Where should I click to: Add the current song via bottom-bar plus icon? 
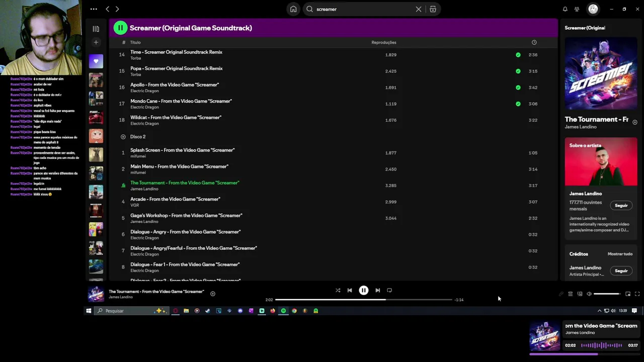point(213,294)
